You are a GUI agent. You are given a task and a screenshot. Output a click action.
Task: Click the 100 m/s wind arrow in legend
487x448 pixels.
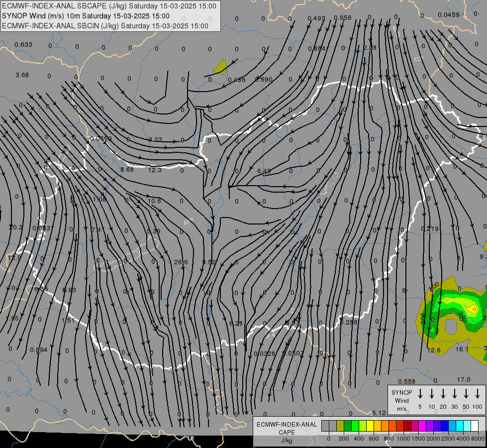pyautogui.click(x=478, y=393)
